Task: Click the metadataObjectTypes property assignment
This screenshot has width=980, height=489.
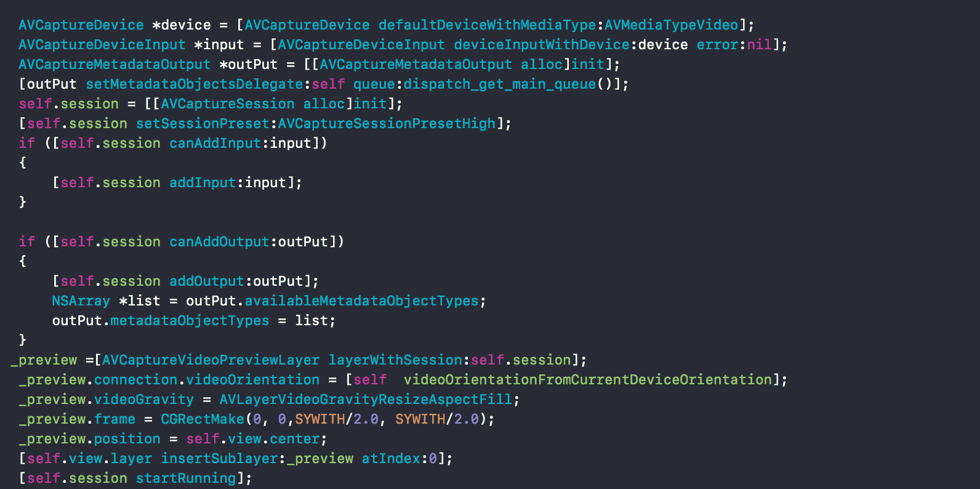Action: coord(190,321)
